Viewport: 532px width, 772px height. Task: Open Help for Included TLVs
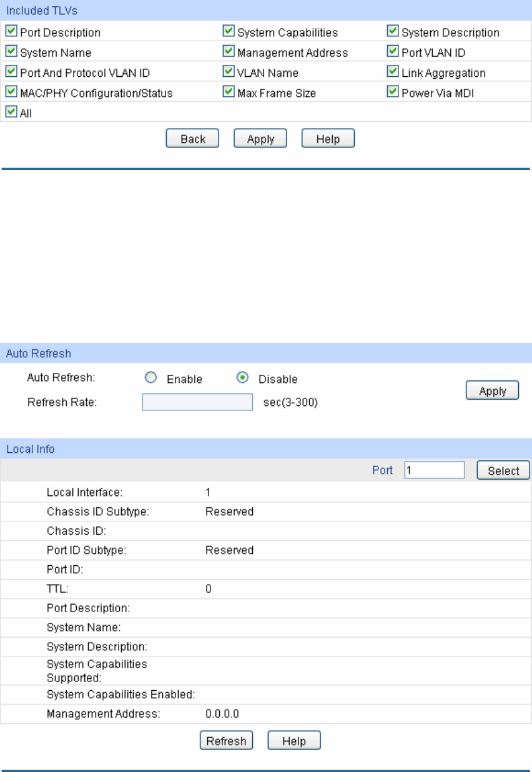tap(328, 139)
